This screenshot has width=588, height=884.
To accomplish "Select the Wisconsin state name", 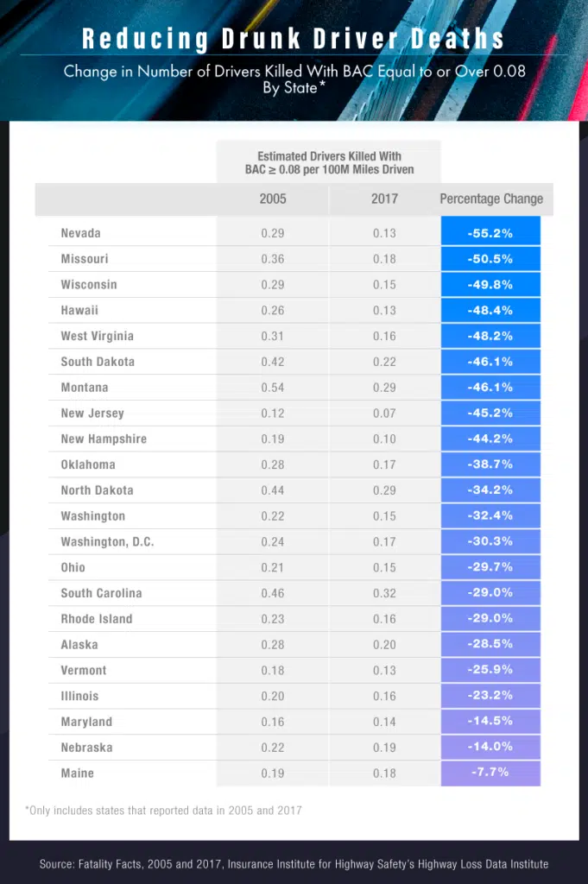I will 89,285.
